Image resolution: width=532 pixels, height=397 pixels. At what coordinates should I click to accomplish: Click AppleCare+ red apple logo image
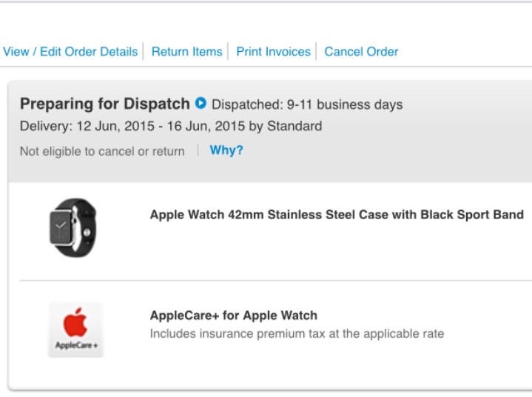(x=75, y=323)
